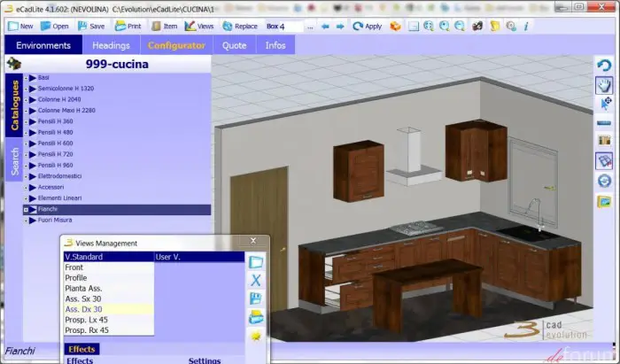Expand the Elettrodomestici tree node
The height and width of the screenshot is (364, 620).
[x=27, y=176]
